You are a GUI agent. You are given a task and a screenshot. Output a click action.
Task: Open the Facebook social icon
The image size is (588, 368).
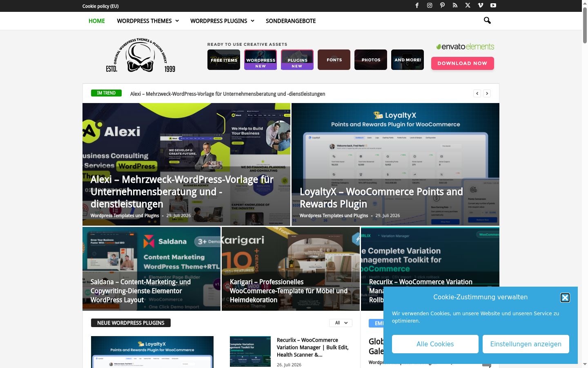point(417,5)
